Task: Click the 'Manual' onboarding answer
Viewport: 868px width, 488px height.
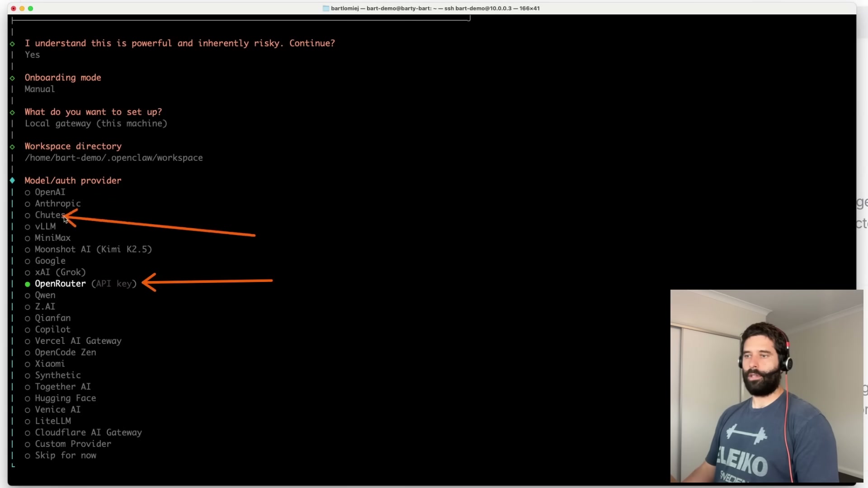Action: [x=40, y=89]
